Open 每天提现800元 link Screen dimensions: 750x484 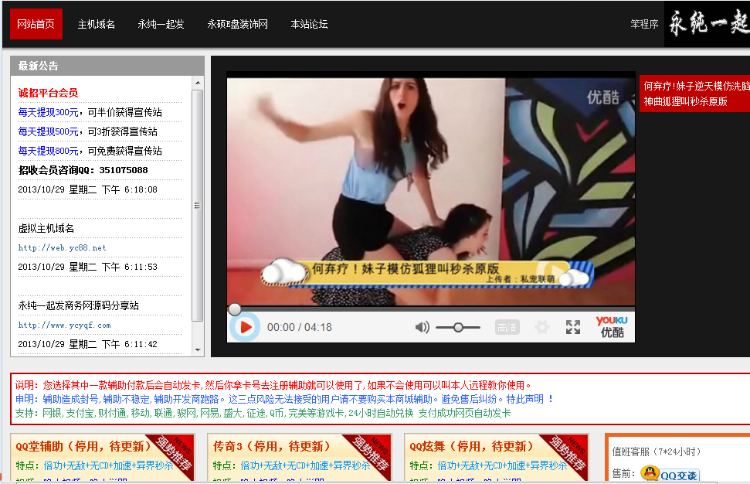point(48,151)
